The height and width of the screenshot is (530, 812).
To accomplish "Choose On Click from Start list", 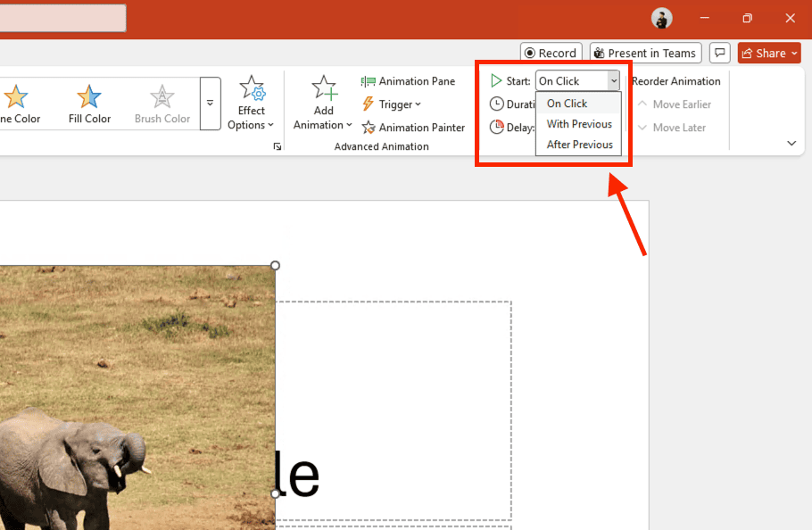I will 568,104.
